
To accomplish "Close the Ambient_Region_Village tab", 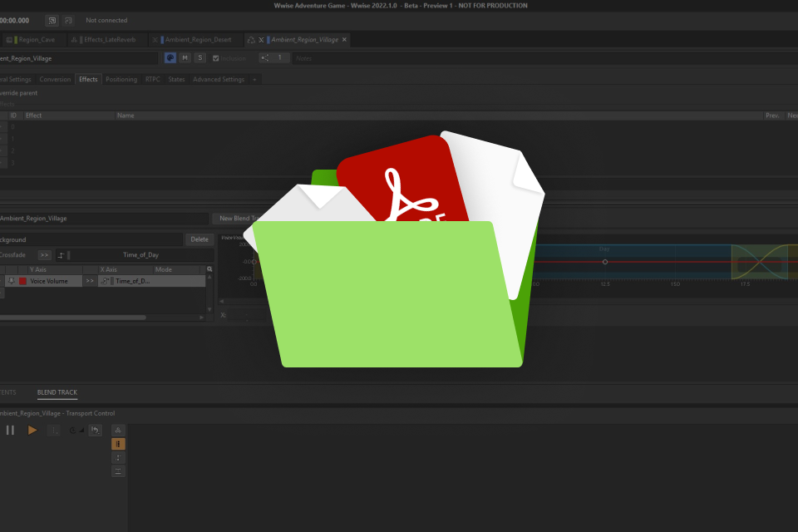I will [344, 40].
